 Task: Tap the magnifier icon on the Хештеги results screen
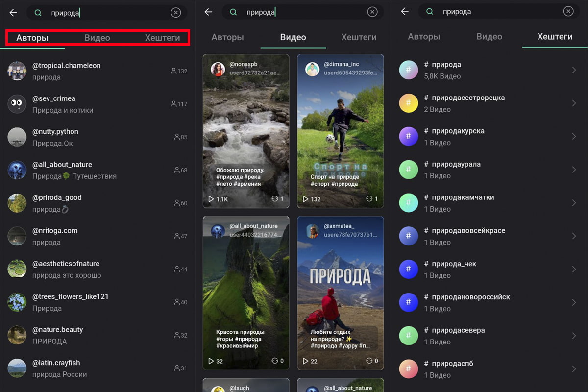[x=430, y=12]
